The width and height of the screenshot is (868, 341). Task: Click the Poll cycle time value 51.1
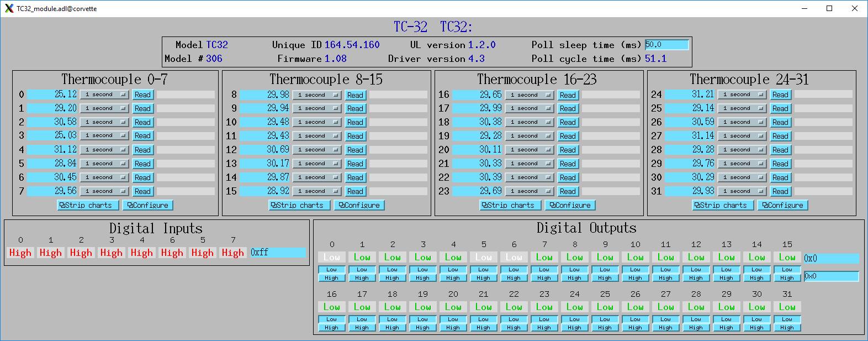[x=656, y=59]
